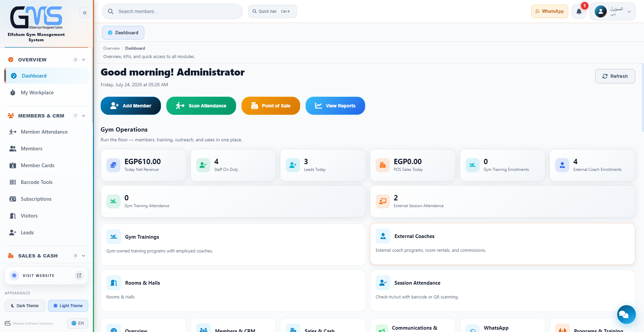Click the External Coach Enrollments icon
This screenshot has width=644, height=332.
click(562, 165)
